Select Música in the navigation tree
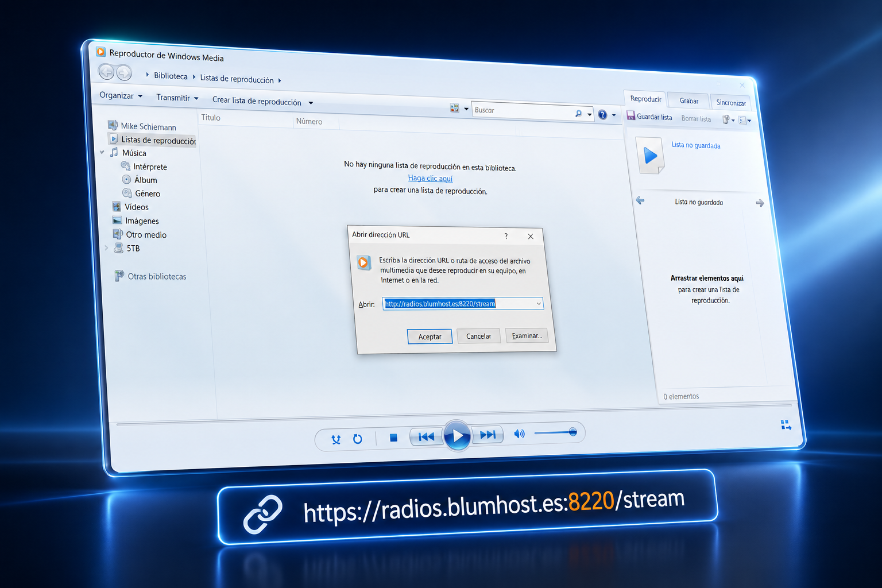 pyautogui.click(x=129, y=153)
